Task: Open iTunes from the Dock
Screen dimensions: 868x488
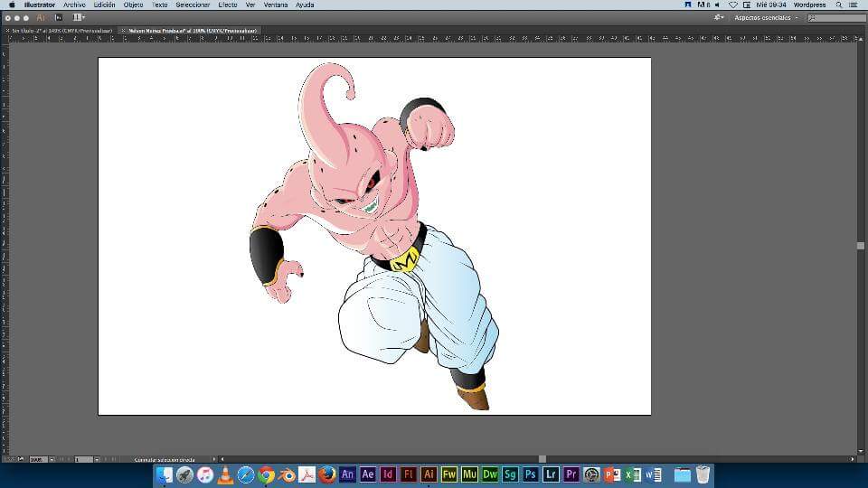Action: [x=205, y=474]
